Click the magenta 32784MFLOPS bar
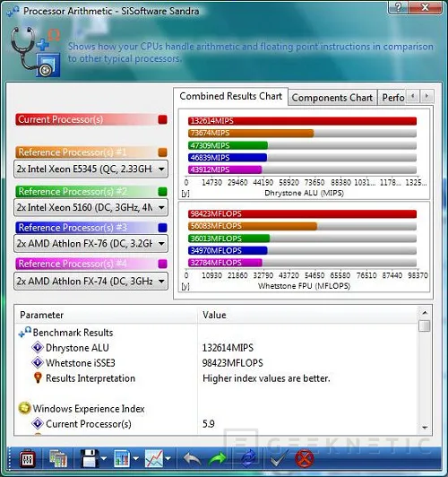Screen dimensions: 448x477 pyautogui.click(x=225, y=263)
